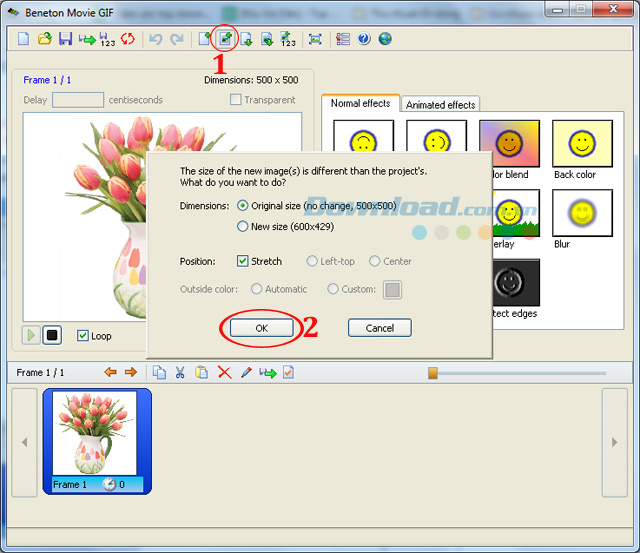The height and width of the screenshot is (553, 640).
Task: Click the red reload arrows icon
Action: [x=128, y=39]
